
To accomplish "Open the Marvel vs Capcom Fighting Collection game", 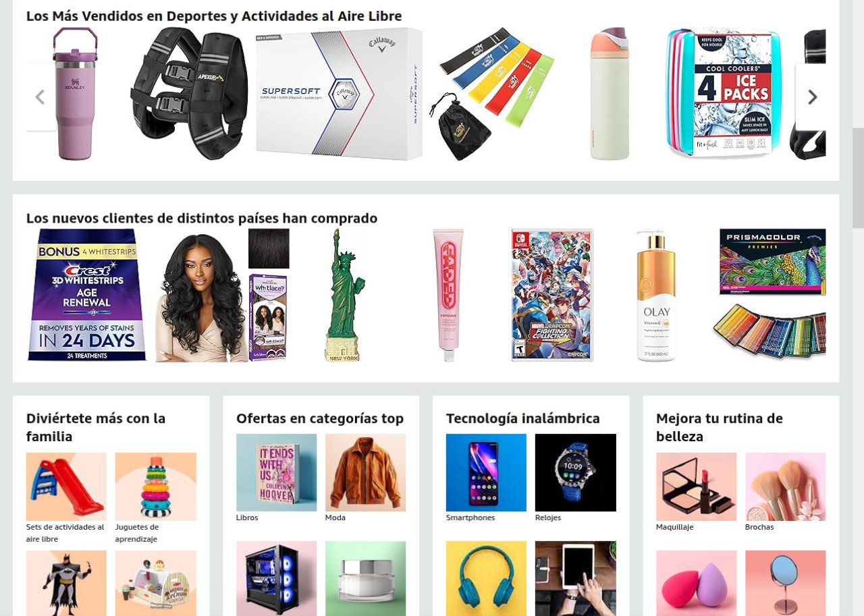I will tap(552, 296).
